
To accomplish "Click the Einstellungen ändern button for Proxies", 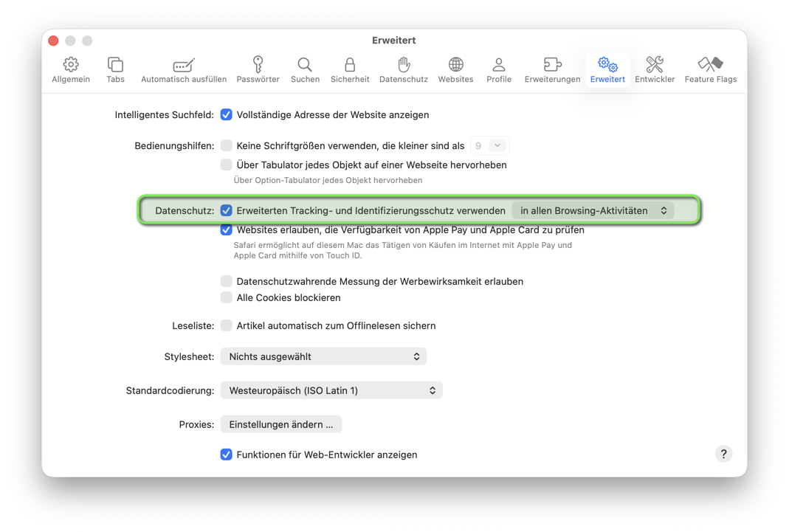I will 281,425.
